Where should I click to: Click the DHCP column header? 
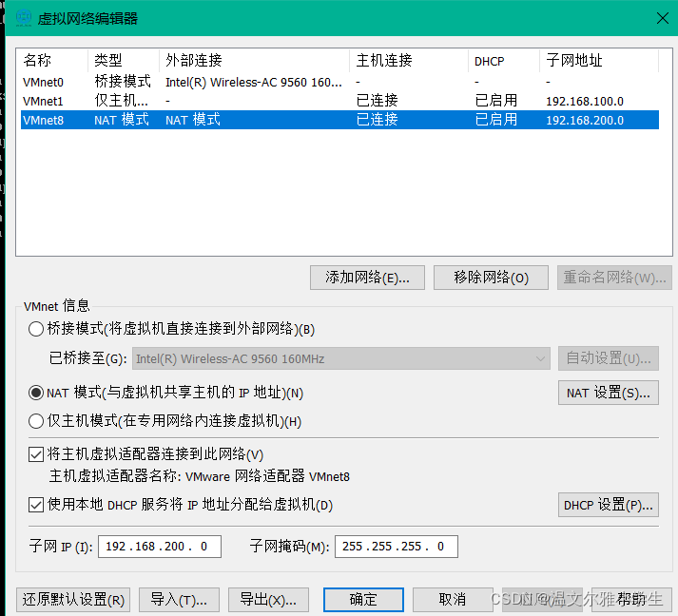504,61
